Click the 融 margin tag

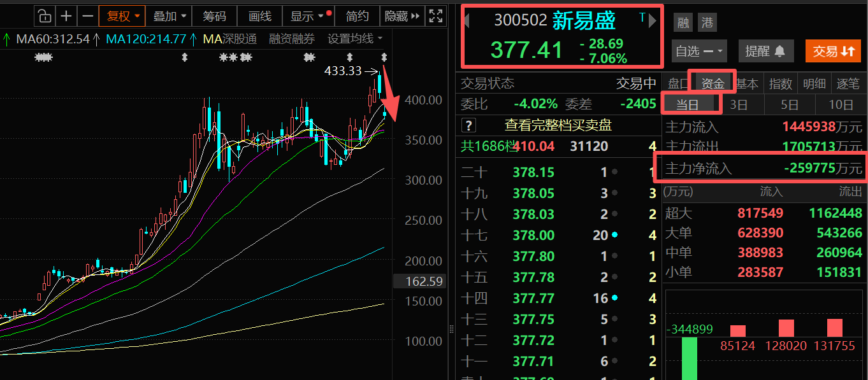684,24
